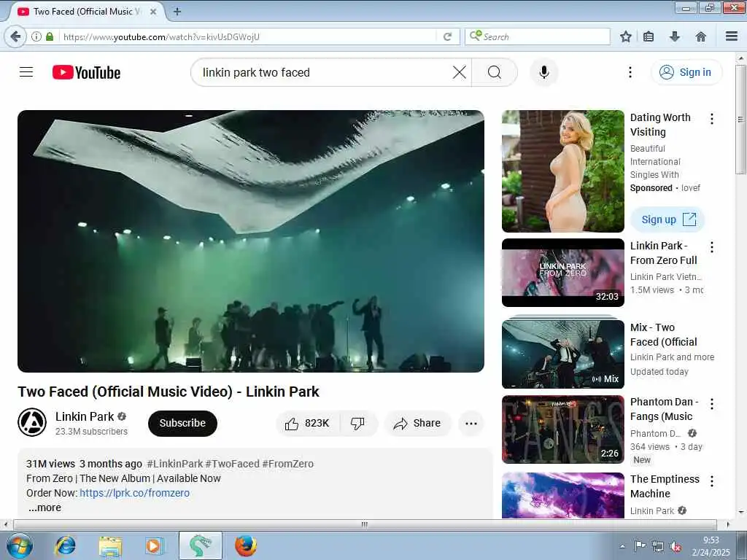The image size is (747, 560).
Task: Clear the YouTube search query with X
Action: 460,72
